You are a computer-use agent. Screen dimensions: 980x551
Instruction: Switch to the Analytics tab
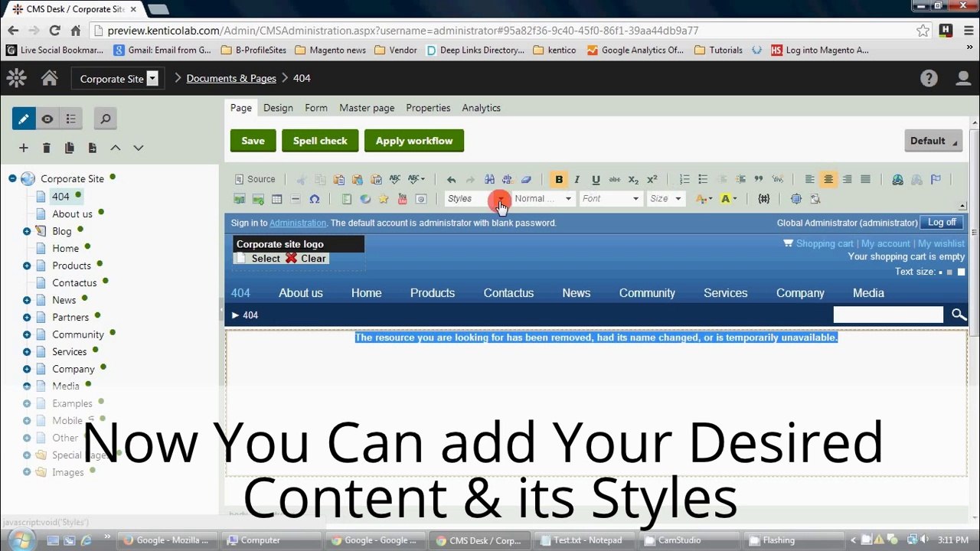[481, 108]
